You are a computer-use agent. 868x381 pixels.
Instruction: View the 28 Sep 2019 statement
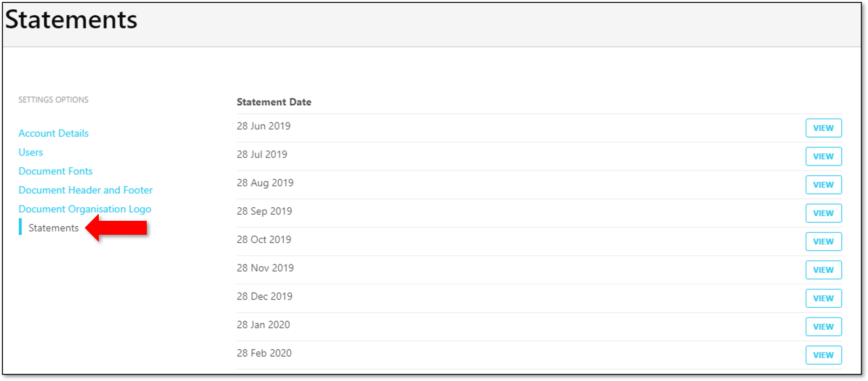click(823, 213)
